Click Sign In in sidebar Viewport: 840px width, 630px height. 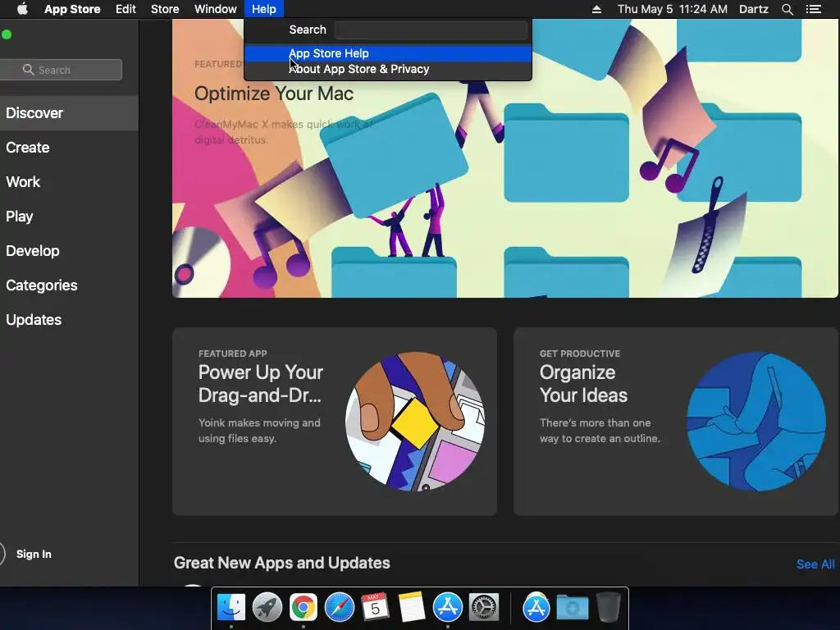34,554
